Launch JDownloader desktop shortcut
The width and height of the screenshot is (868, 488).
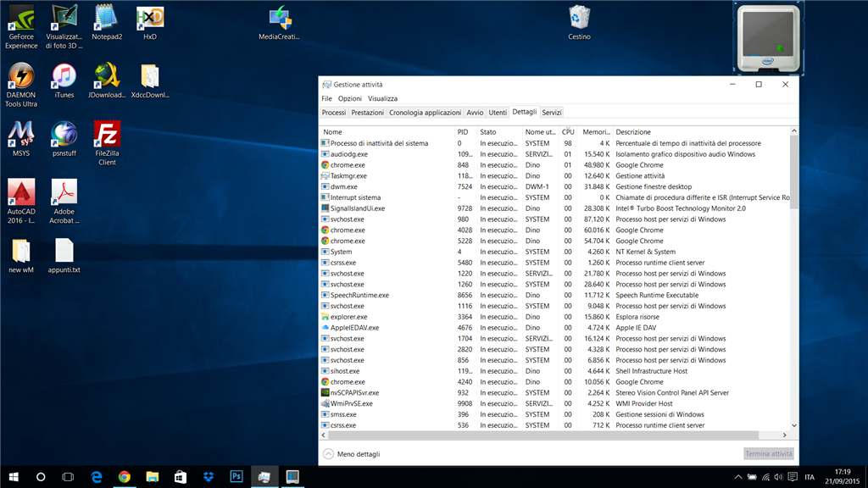pyautogui.click(x=107, y=80)
